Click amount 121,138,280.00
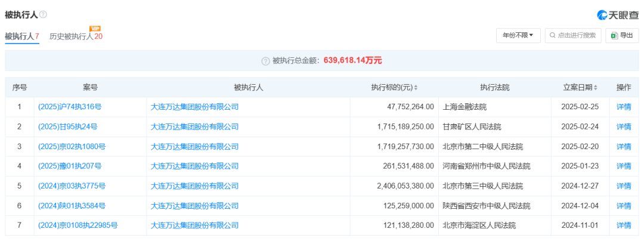Screen dimensions: 644x244 pos(408,225)
